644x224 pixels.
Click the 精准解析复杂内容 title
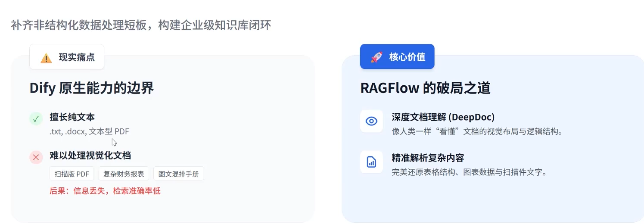pos(428,158)
